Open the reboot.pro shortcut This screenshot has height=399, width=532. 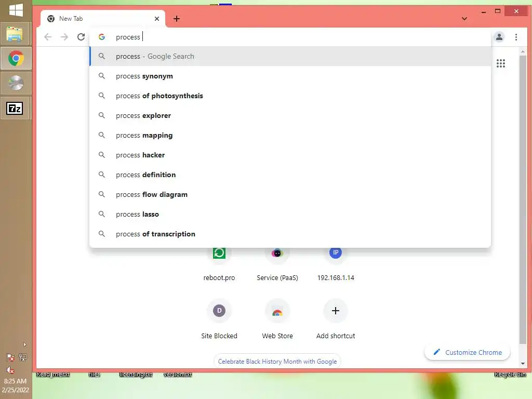[x=219, y=264]
